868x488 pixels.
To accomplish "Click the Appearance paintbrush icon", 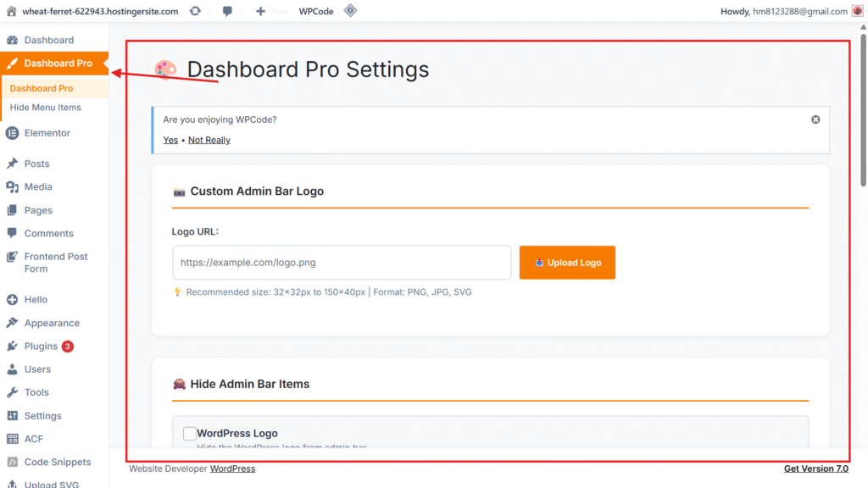I will click(12, 323).
